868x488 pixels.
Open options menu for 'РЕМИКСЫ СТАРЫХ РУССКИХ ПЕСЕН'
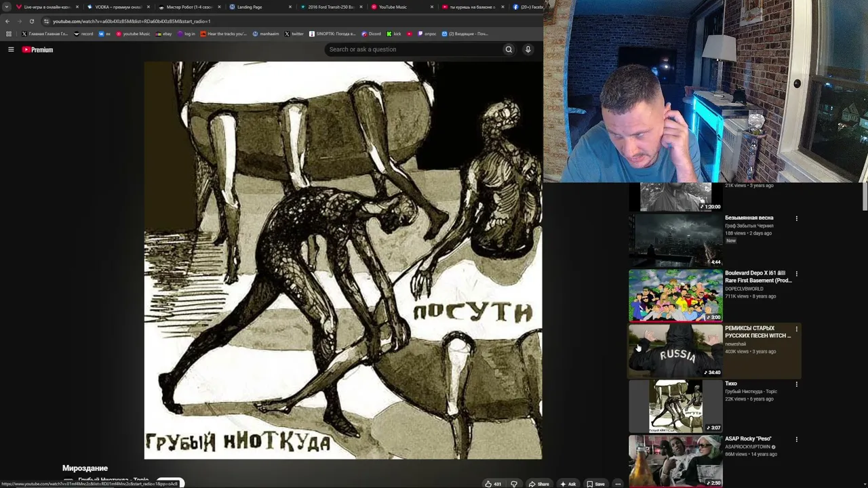[797, 329]
